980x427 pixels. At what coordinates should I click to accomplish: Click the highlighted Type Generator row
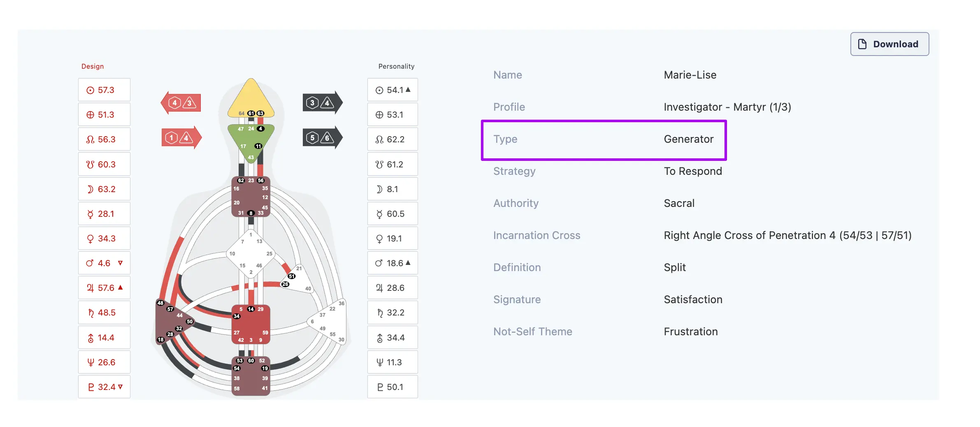point(604,139)
